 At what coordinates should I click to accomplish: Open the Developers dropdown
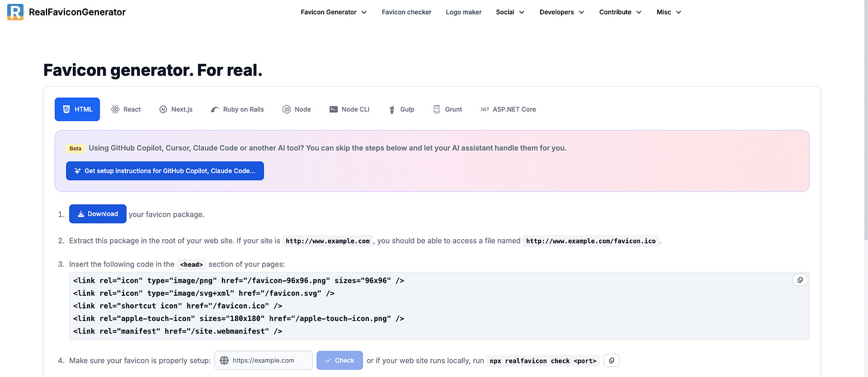pos(562,12)
